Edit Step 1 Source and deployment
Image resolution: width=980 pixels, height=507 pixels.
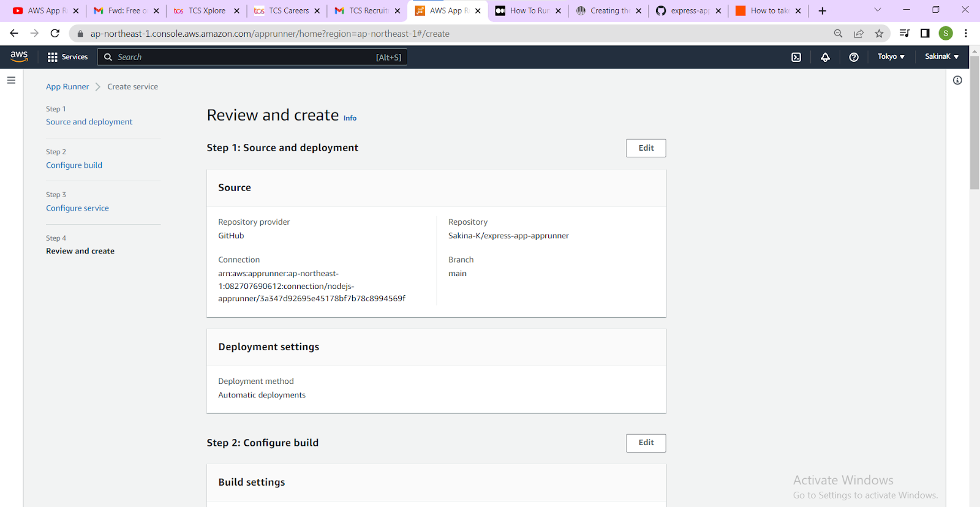646,148
